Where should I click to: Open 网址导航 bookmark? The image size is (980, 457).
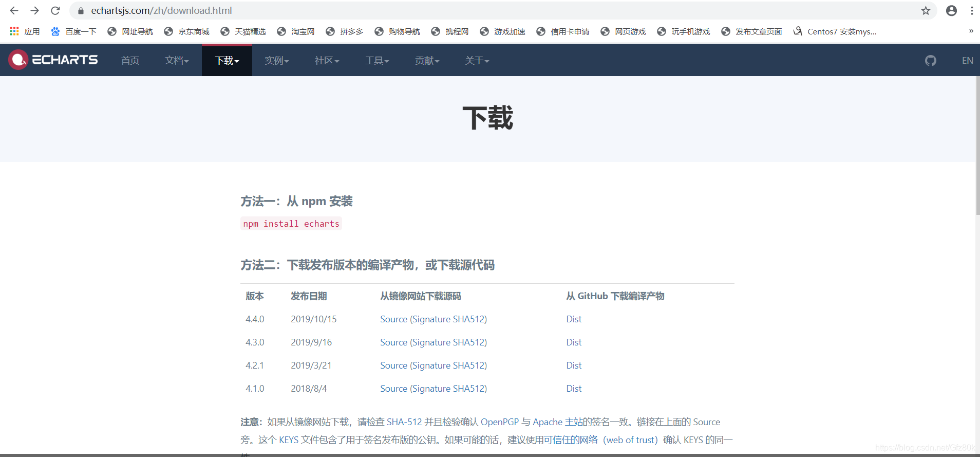point(130,31)
